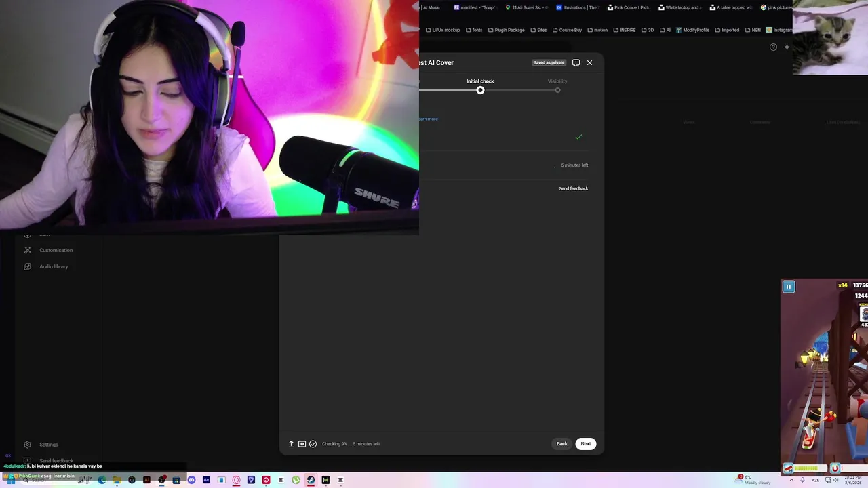Select the Initial check step

480,81
